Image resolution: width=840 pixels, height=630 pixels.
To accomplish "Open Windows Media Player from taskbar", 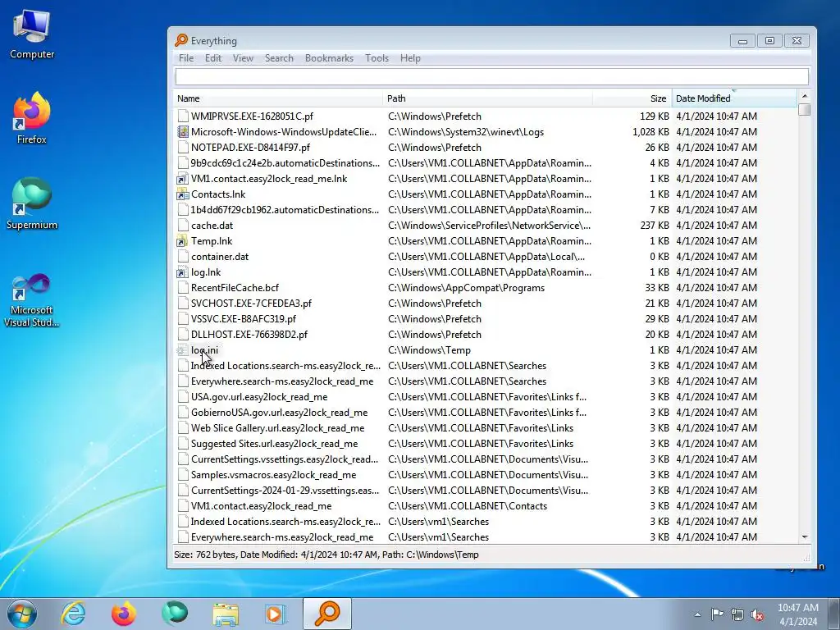I will pyautogui.click(x=276, y=614).
